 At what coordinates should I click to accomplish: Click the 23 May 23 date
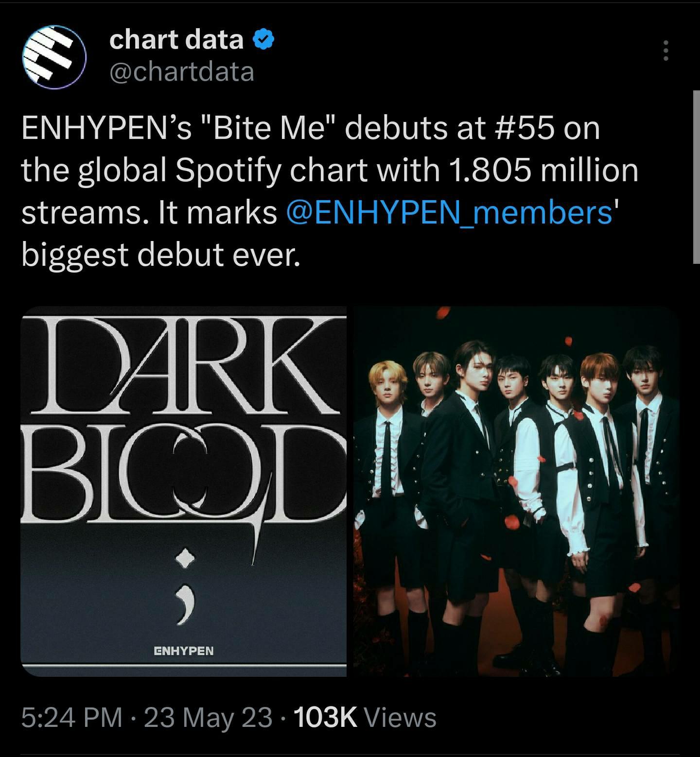pyautogui.click(x=209, y=718)
